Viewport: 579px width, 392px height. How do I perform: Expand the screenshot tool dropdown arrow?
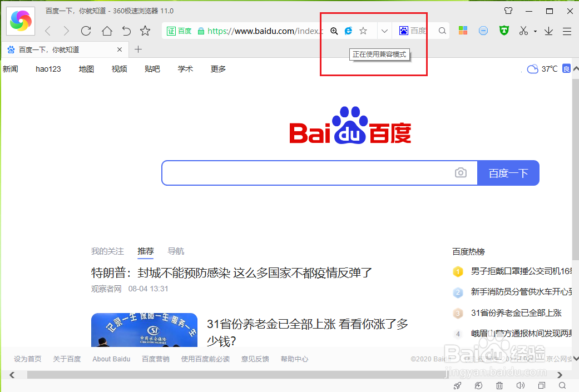point(535,31)
